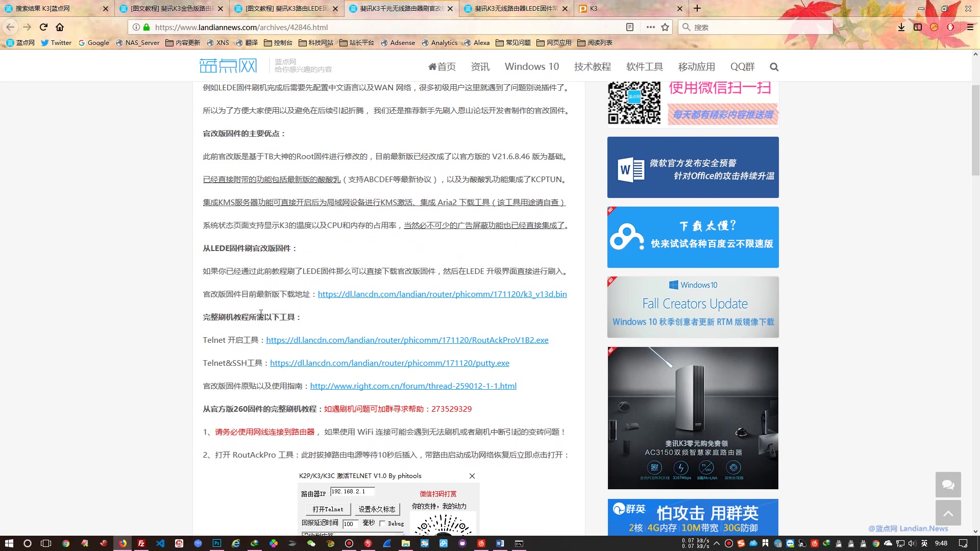Open the Firefox hamburger menu
This screenshot has width=980, height=551.
[x=969, y=27]
